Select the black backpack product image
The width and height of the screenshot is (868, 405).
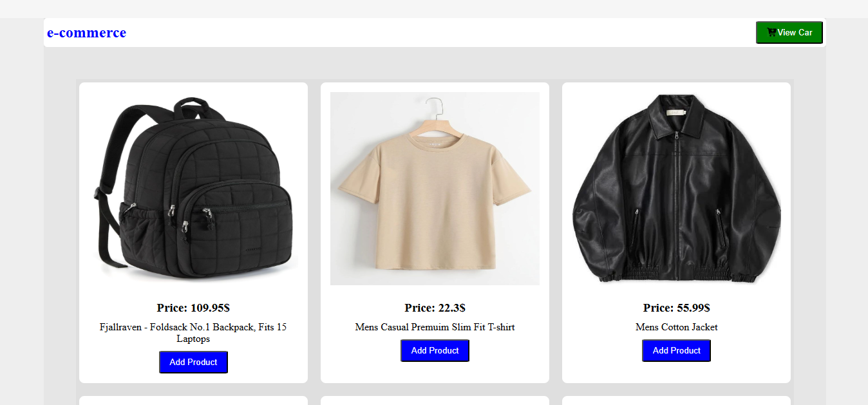click(x=193, y=189)
